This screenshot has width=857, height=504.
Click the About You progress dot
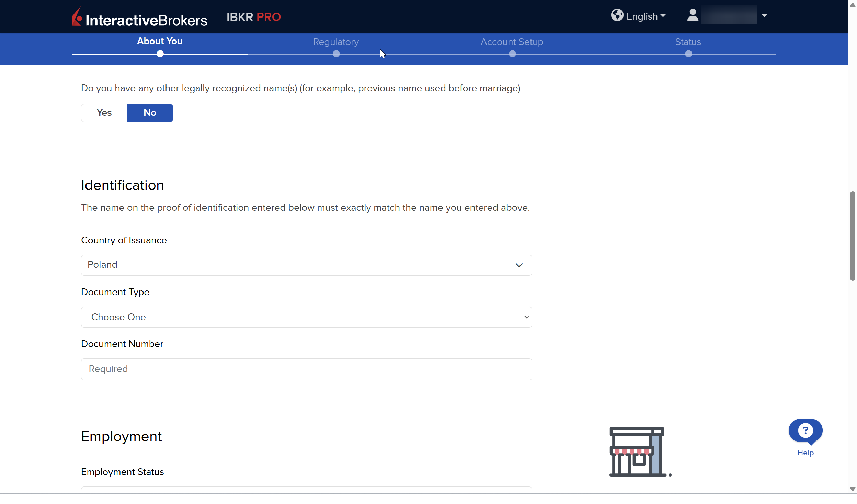coord(160,54)
